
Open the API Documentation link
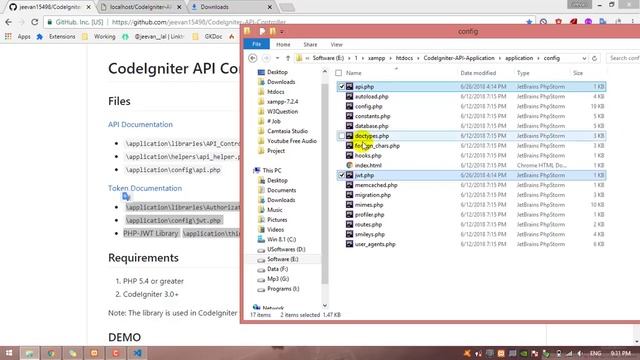pos(140,124)
